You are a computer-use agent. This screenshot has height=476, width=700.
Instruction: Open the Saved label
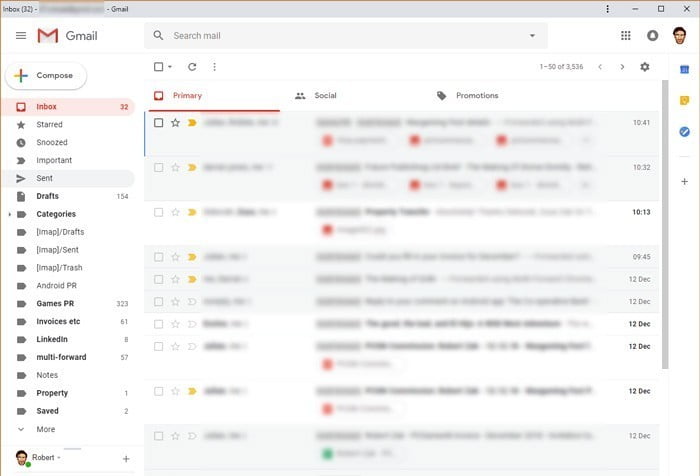[68, 411]
